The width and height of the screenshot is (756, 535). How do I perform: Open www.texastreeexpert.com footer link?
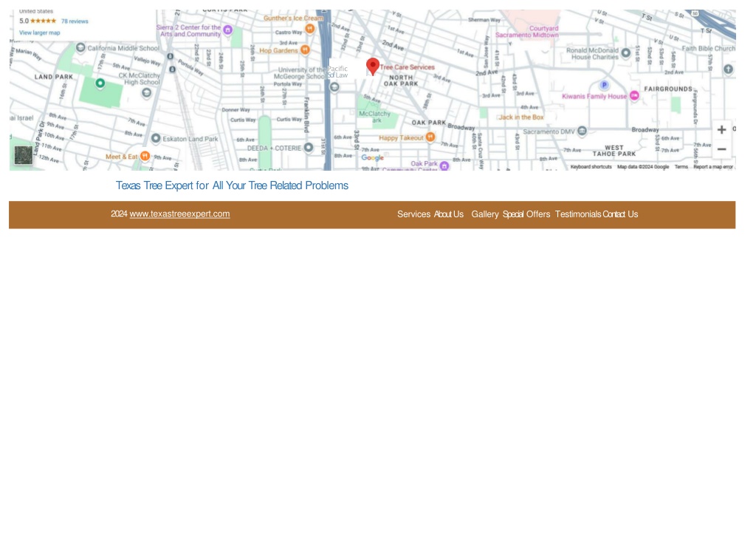(x=179, y=214)
